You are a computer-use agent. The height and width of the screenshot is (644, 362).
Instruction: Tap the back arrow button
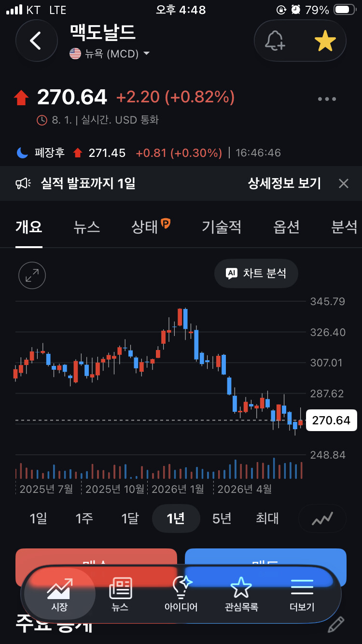point(36,41)
